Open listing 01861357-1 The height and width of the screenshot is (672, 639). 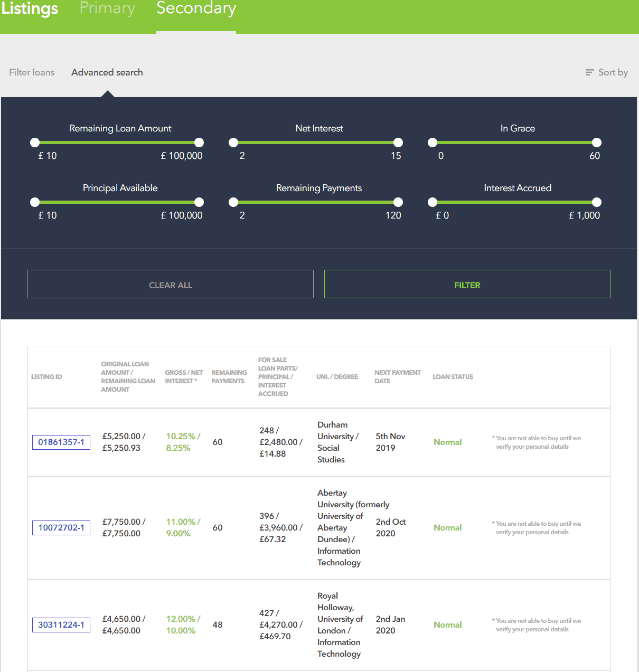tap(61, 442)
